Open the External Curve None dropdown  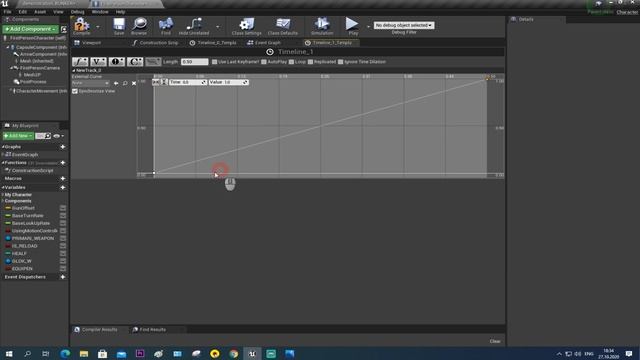click(x=91, y=83)
